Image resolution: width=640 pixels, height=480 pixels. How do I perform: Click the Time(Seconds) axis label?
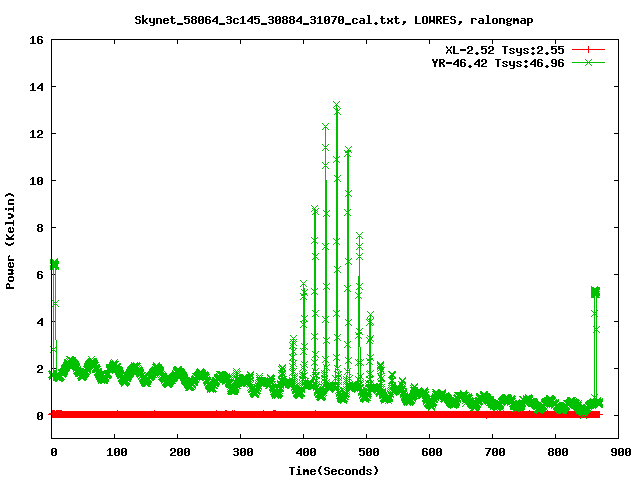[334, 471]
